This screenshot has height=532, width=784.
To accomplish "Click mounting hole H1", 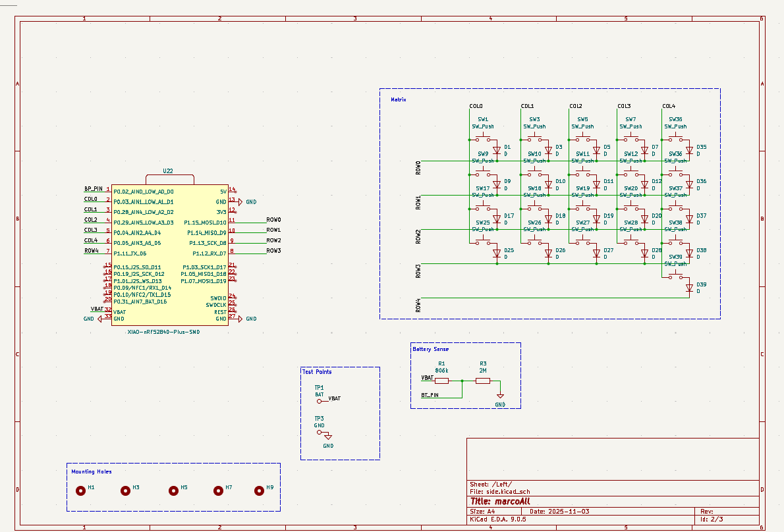I will 81,491.
